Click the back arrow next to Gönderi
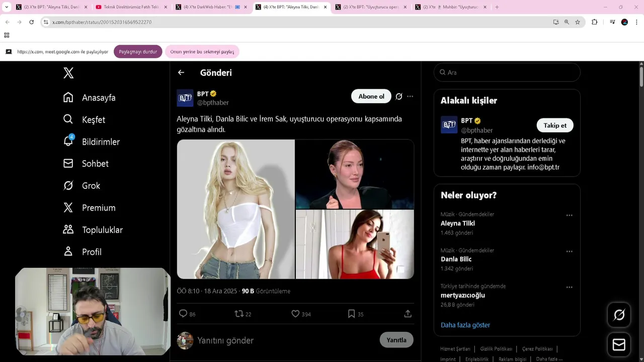 (x=181, y=72)
